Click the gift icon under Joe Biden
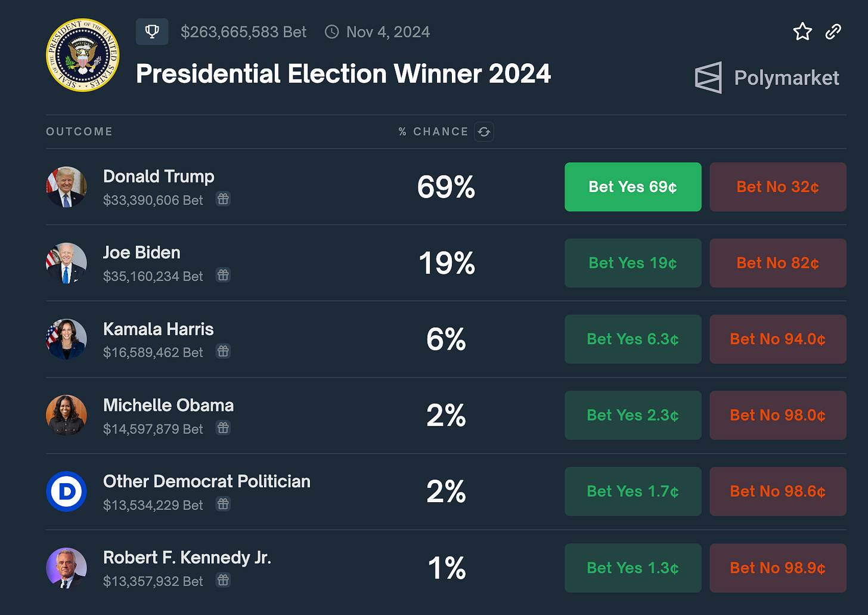Viewport: 868px width, 615px height. (223, 276)
